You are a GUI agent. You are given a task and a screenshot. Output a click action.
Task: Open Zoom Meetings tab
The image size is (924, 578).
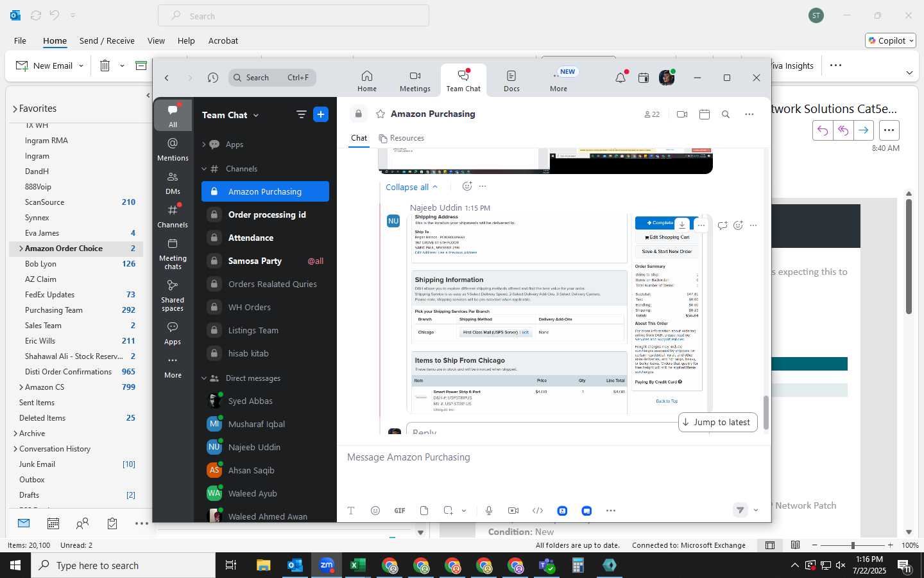click(x=415, y=81)
